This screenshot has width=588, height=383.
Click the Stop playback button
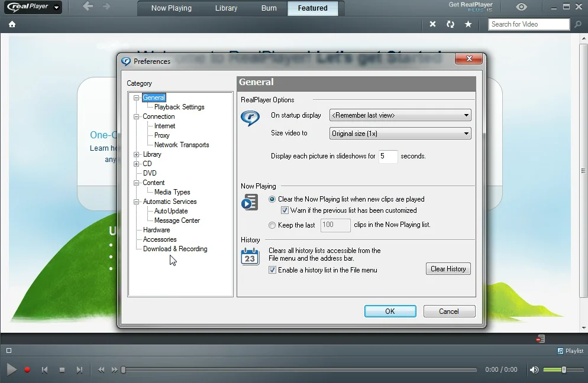click(x=62, y=370)
